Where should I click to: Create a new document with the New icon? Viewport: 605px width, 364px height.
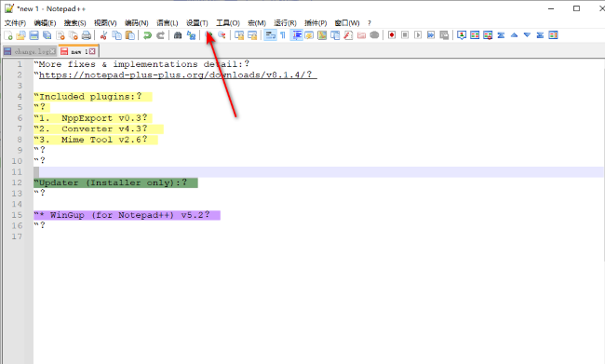[x=8, y=35]
